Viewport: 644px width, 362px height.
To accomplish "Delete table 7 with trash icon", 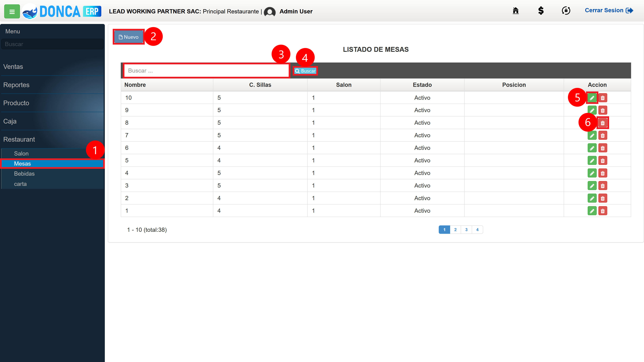I will tap(603, 135).
